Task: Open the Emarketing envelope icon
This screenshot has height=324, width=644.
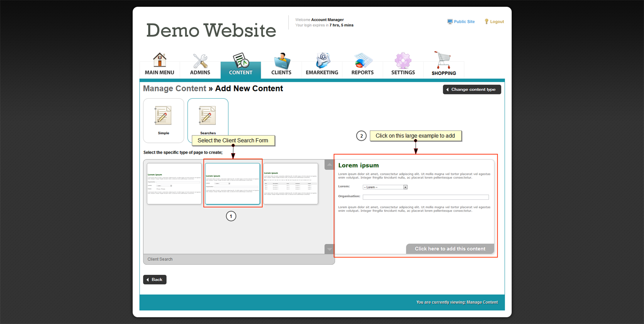Action: pos(322,61)
